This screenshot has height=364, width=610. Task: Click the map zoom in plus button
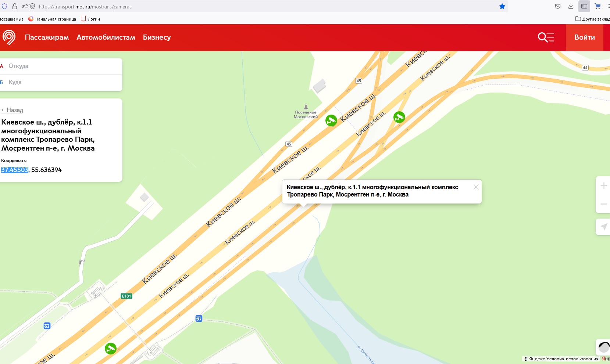coord(603,186)
